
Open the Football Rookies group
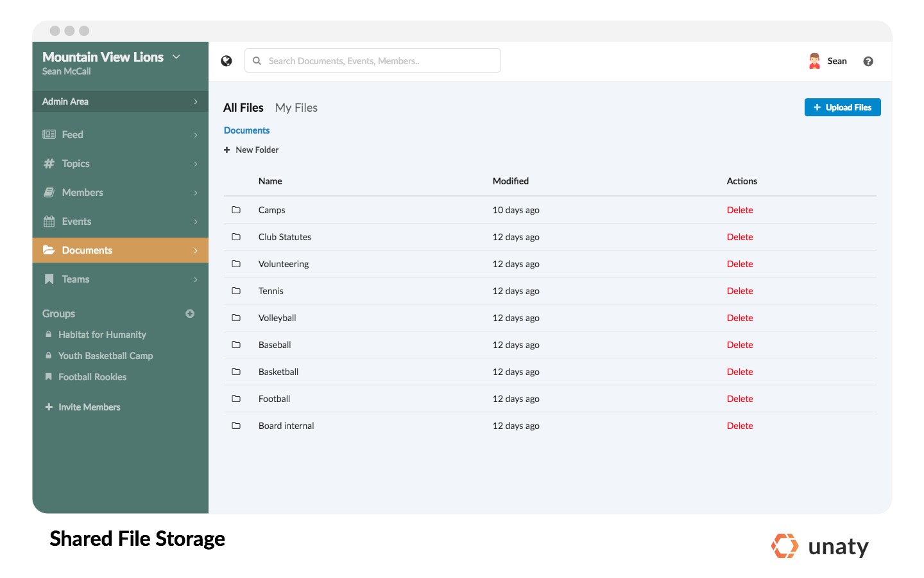[x=92, y=377]
